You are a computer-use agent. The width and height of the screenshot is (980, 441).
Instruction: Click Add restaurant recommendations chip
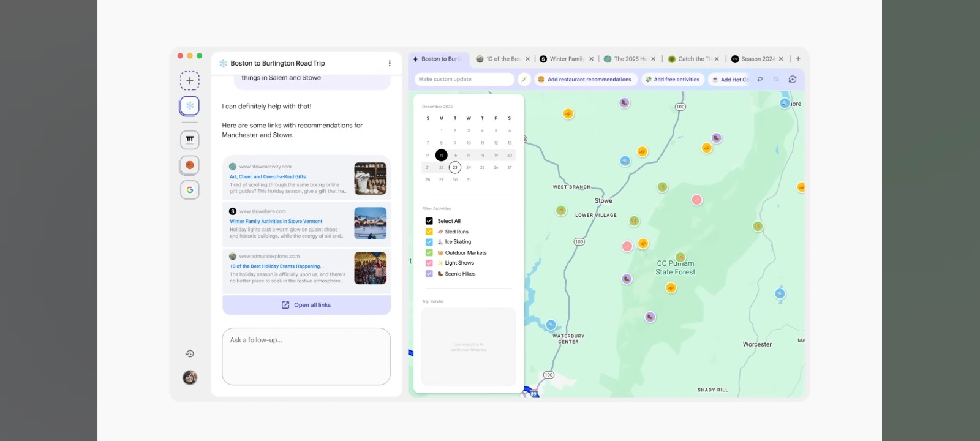pos(584,79)
